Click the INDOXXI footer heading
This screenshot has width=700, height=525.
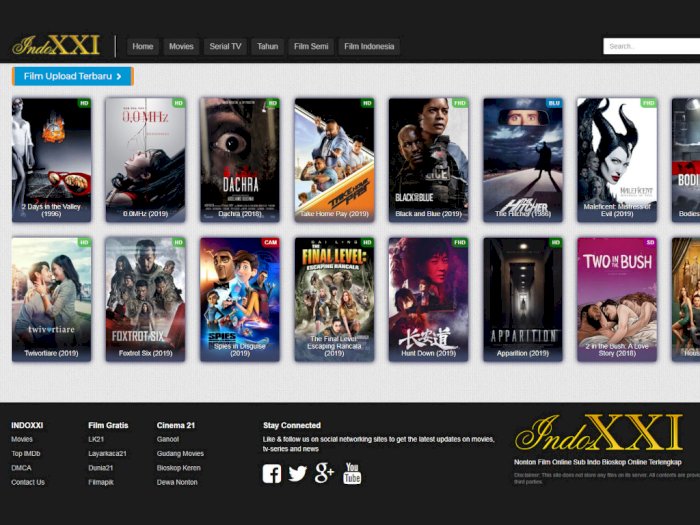(27, 425)
